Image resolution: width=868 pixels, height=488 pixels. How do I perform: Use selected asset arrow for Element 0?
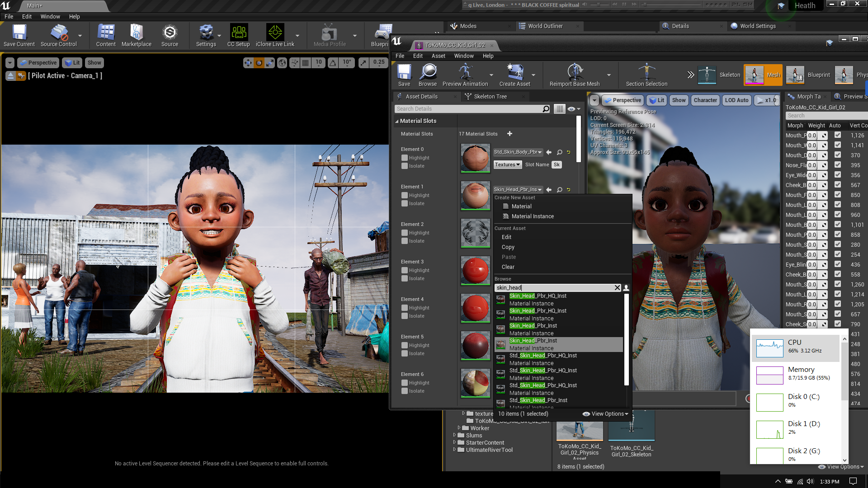(549, 152)
